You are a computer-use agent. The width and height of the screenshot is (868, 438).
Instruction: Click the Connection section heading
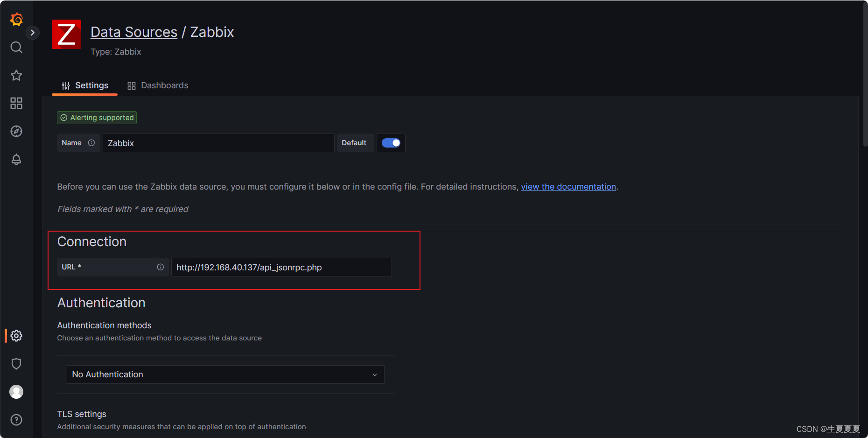click(x=92, y=242)
